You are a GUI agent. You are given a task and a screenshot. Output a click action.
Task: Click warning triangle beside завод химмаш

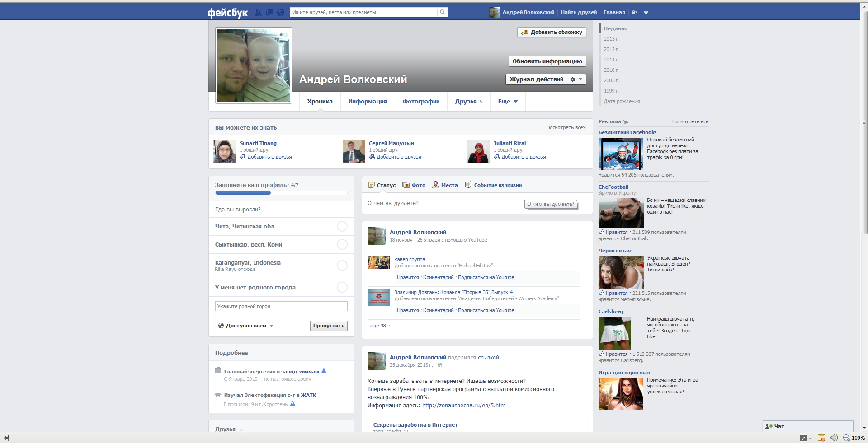(324, 371)
